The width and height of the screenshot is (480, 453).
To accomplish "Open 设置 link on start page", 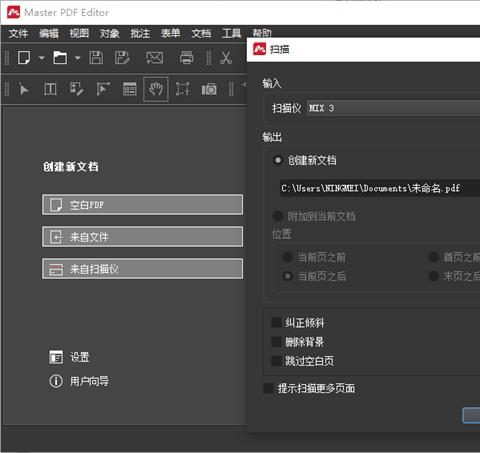I will [x=80, y=357].
